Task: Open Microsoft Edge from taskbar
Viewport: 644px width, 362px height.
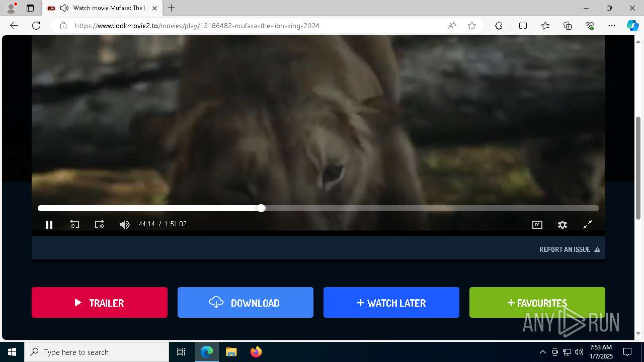Action: point(207,352)
